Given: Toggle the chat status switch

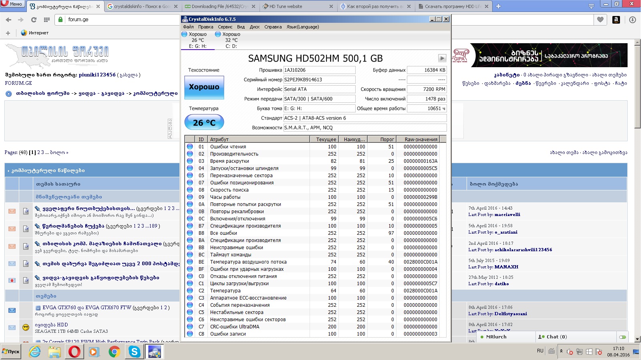Looking at the screenshot, I should tap(622, 337).
